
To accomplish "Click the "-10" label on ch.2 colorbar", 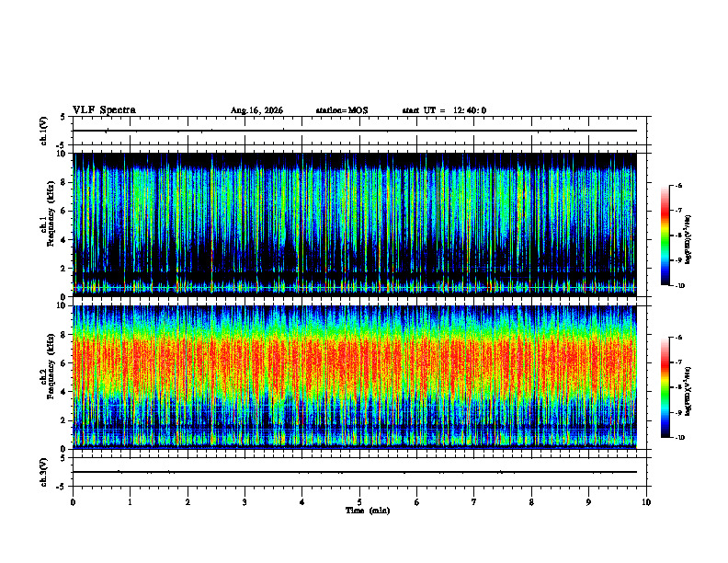I will [679, 438].
